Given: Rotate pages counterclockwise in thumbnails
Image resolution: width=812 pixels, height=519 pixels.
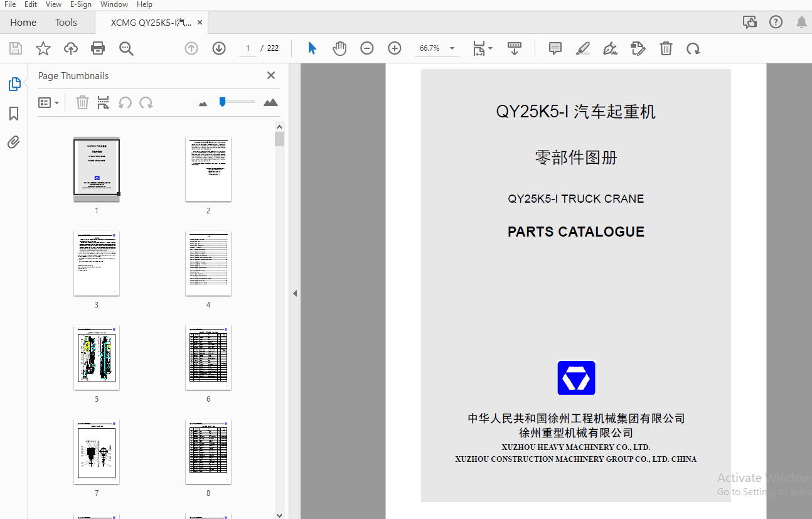Looking at the screenshot, I should click(125, 102).
